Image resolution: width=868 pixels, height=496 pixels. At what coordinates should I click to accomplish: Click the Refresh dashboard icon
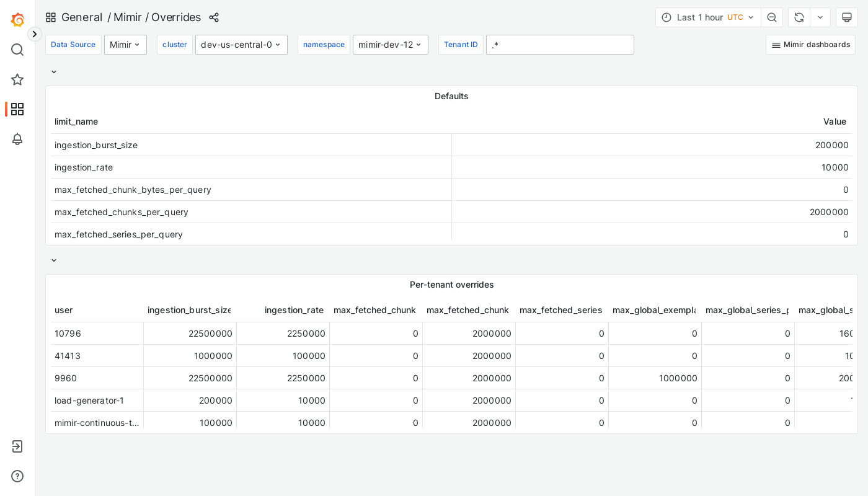point(799,17)
